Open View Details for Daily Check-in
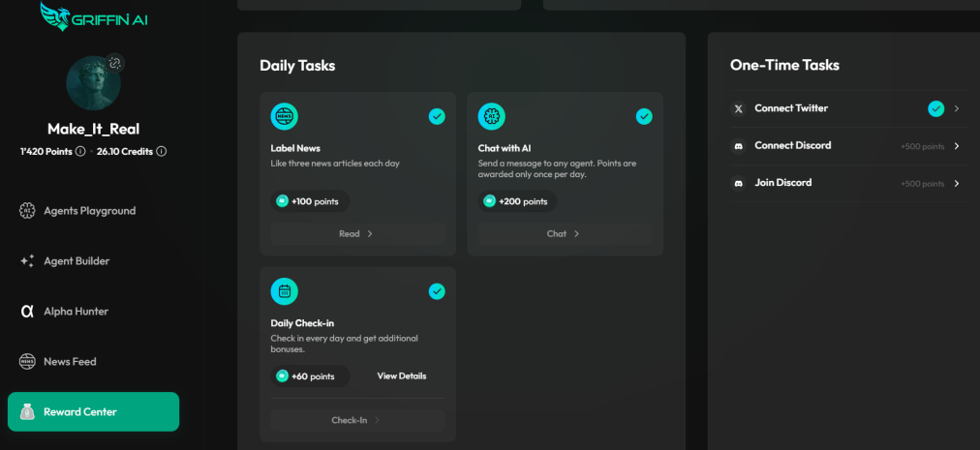Image resolution: width=980 pixels, height=450 pixels. [402, 376]
